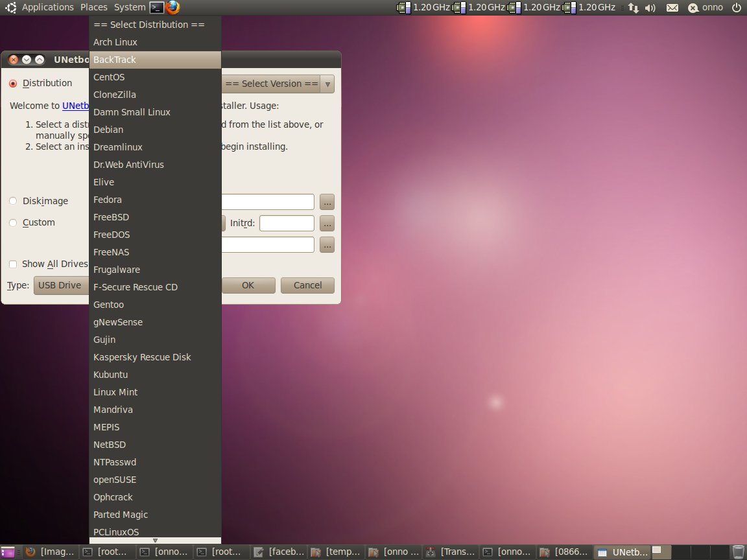Image resolution: width=747 pixels, height=560 pixels.
Task: Enable the Show All Drives checkbox
Action: [x=13, y=264]
